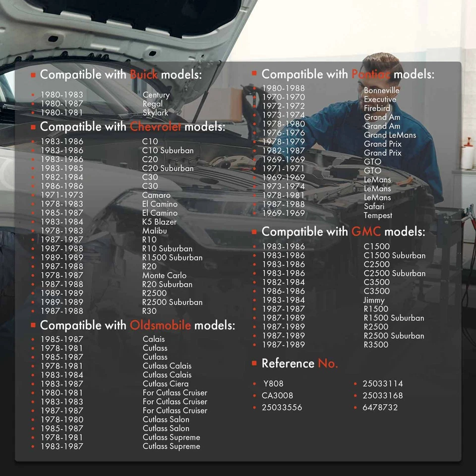
Task: Select the Chevrolet 'Malibu' model name
Action: pos(155,231)
